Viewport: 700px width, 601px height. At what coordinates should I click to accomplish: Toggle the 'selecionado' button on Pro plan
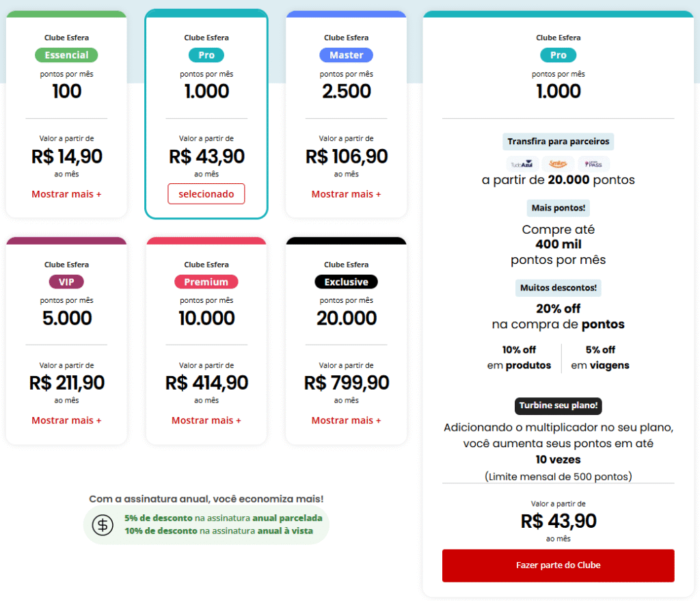206,194
